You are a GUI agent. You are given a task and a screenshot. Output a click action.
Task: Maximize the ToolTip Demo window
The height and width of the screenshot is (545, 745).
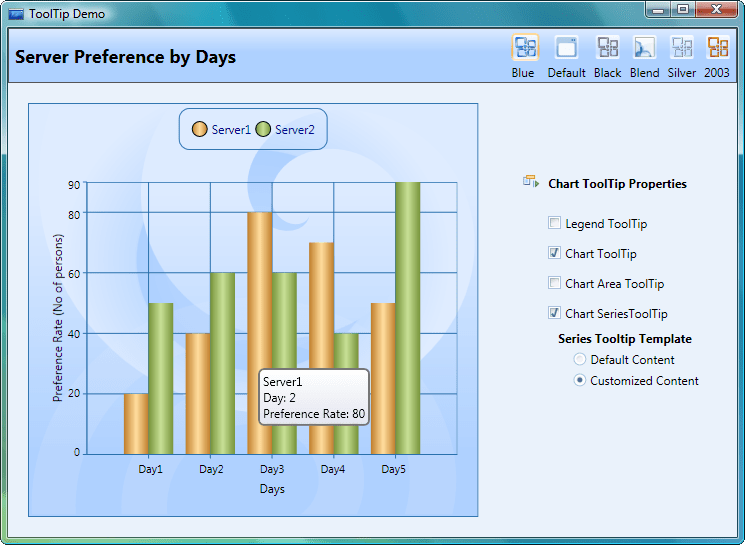coord(683,10)
